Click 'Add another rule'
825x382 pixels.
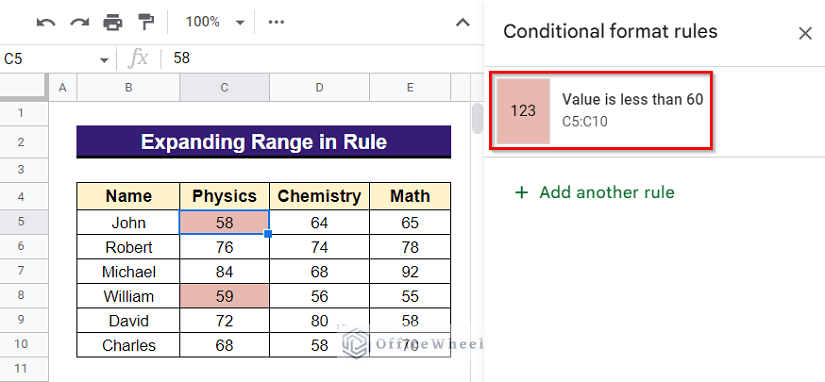[595, 192]
